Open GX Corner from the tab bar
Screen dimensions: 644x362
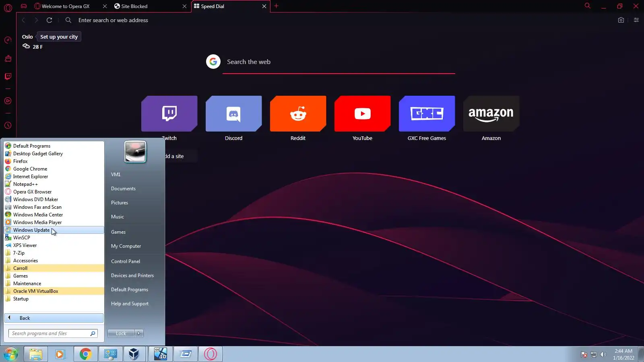point(24,6)
